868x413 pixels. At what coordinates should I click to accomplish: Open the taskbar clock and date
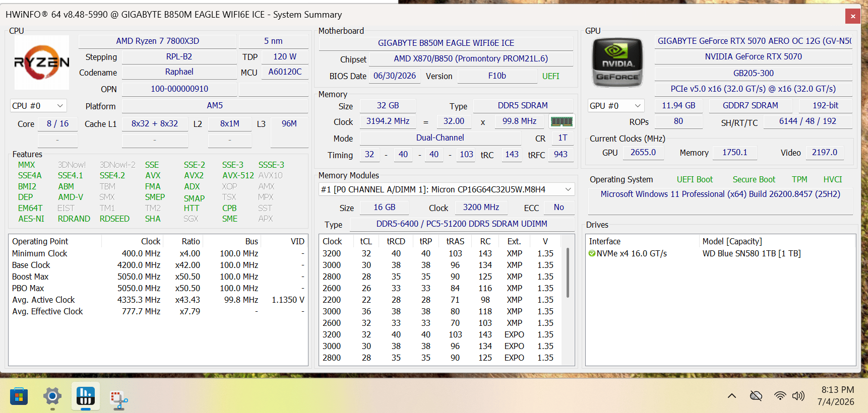(836, 396)
